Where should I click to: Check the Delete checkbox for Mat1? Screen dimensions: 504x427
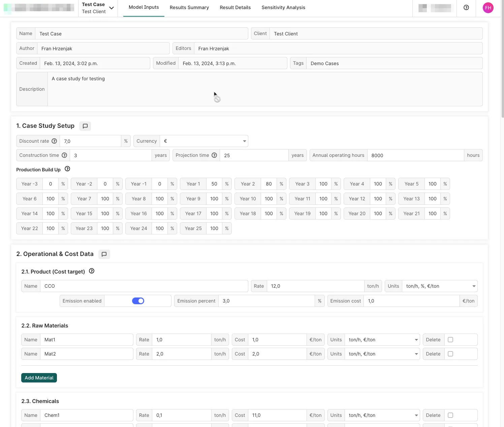tap(450, 340)
